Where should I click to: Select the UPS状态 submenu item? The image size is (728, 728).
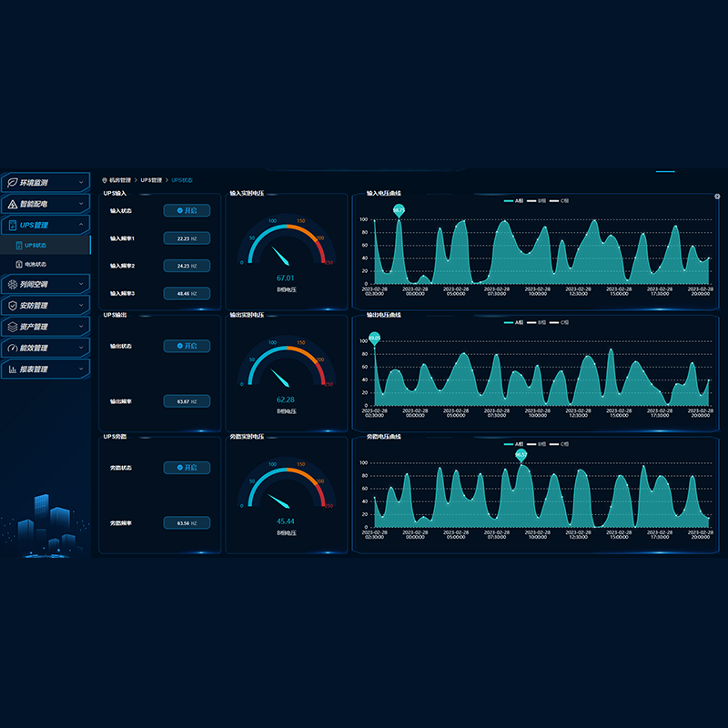point(35,245)
